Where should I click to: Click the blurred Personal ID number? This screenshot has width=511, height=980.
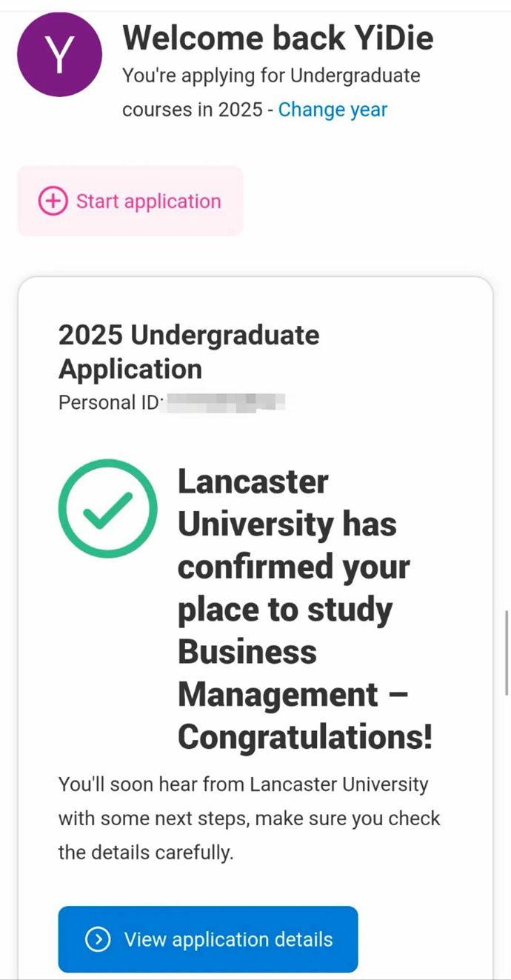(226, 403)
